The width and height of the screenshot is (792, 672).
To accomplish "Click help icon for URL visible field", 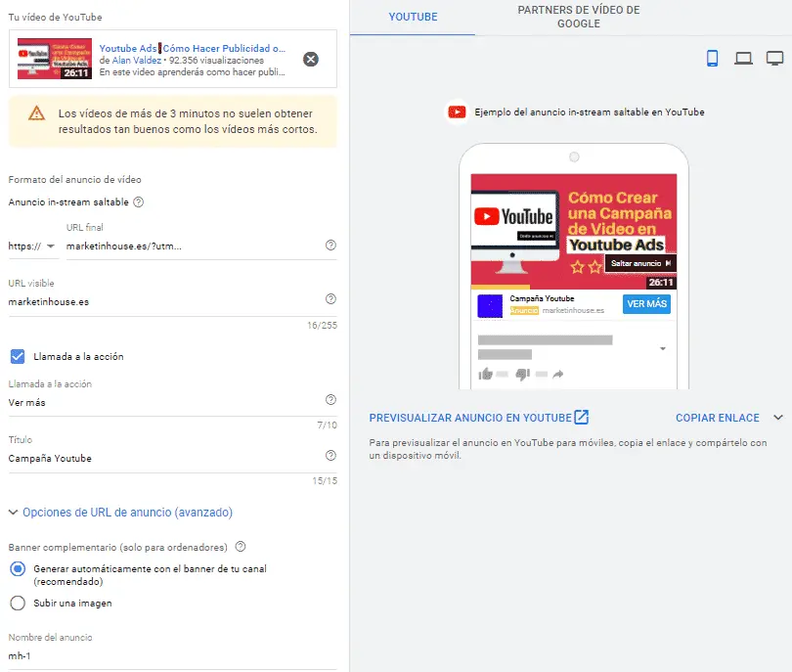I will 330,299.
